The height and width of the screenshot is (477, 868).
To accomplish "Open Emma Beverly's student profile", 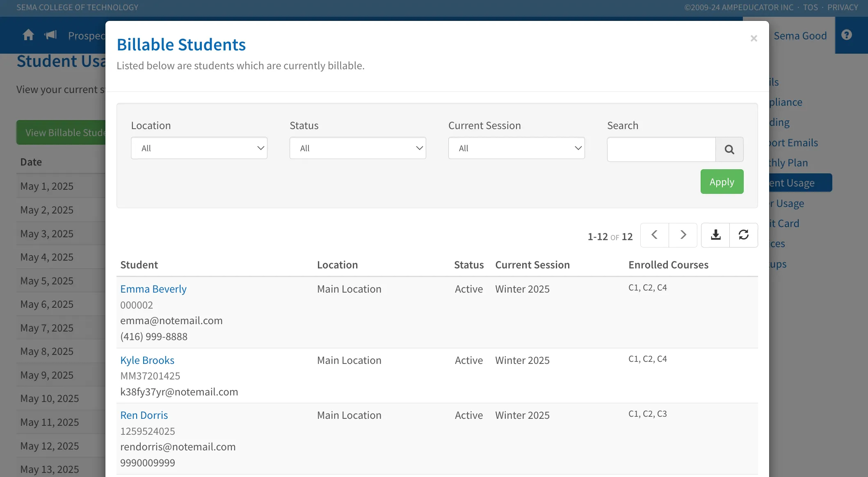I will click(x=153, y=289).
